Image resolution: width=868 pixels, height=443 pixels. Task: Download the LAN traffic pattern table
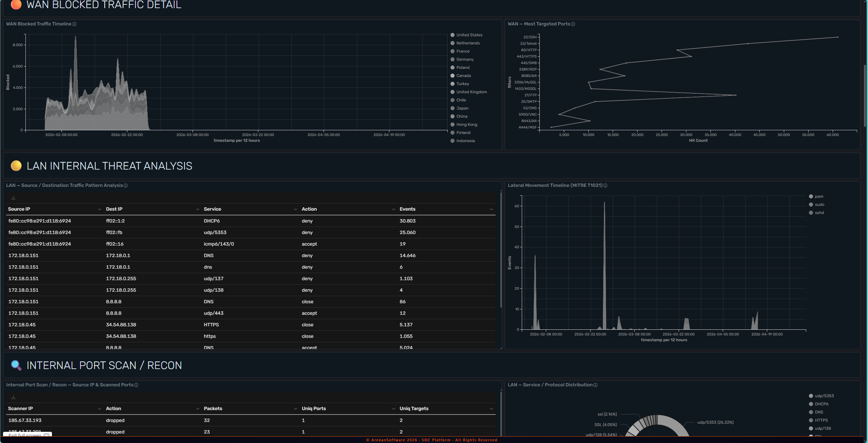[13, 198]
